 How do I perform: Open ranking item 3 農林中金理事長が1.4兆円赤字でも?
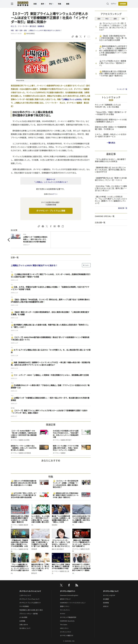pos(113,50)
